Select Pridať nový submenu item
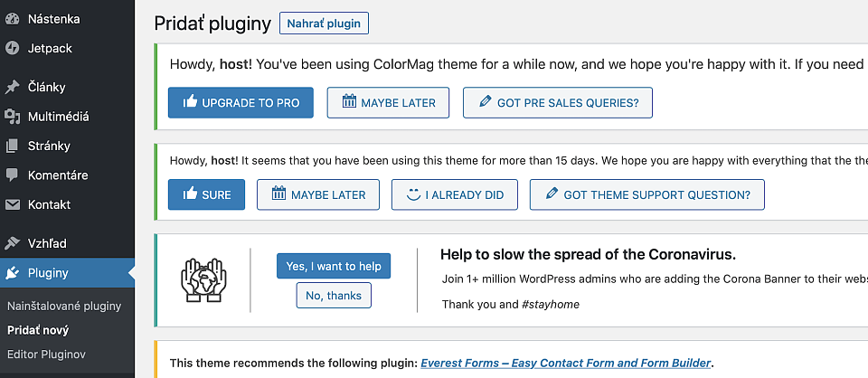 click(x=38, y=330)
